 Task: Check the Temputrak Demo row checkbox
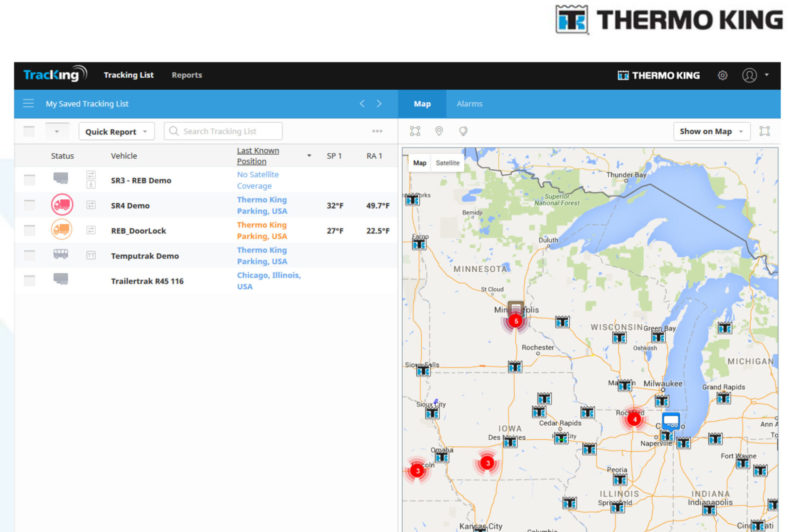[x=30, y=255]
